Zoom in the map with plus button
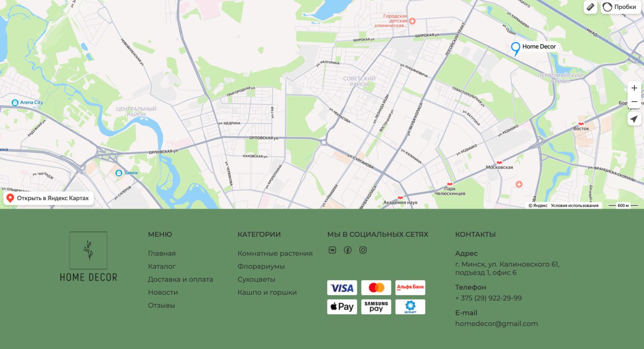Image resolution: width=644 pixels, height=349 pixels. [634, 88]
